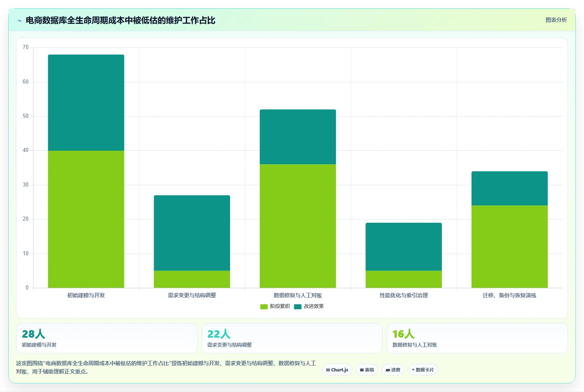
Task: Click the green segment of 数据修复与人工对账 bar
Action: (x=298, y=226)
